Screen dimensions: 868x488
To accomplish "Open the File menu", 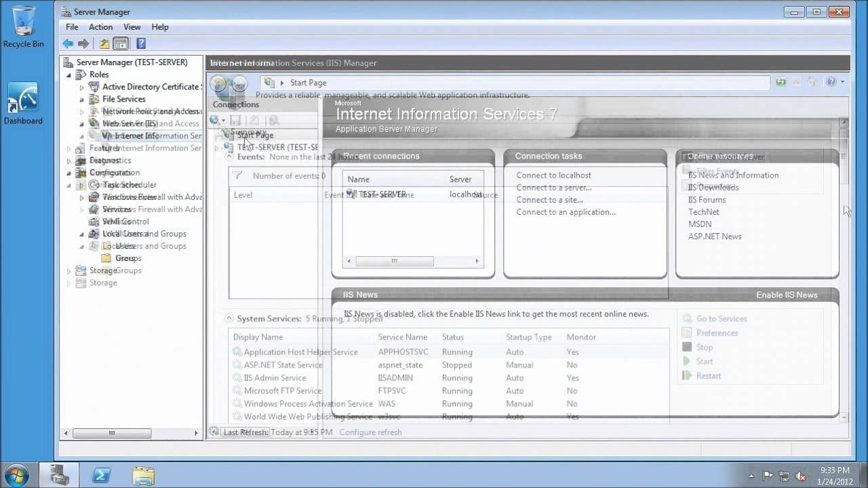I will click(72, 27).
